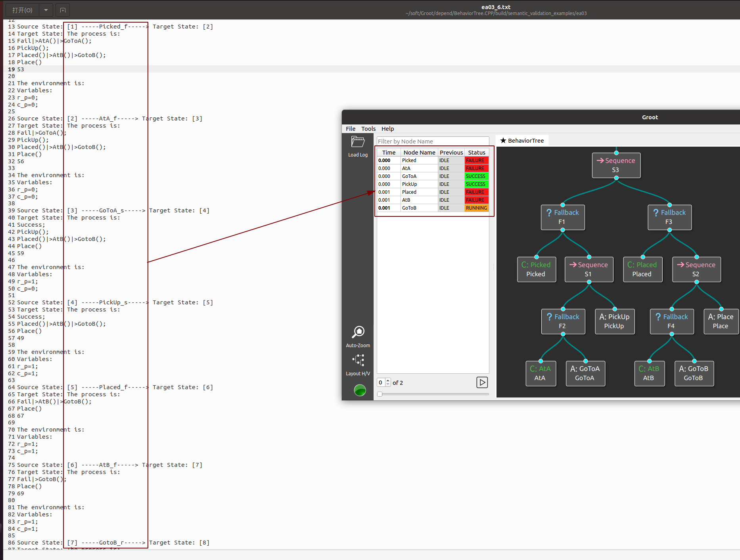This screenshot has height=560, width=740.
Task: Sort by the Time column header
Action: [389, 153]
